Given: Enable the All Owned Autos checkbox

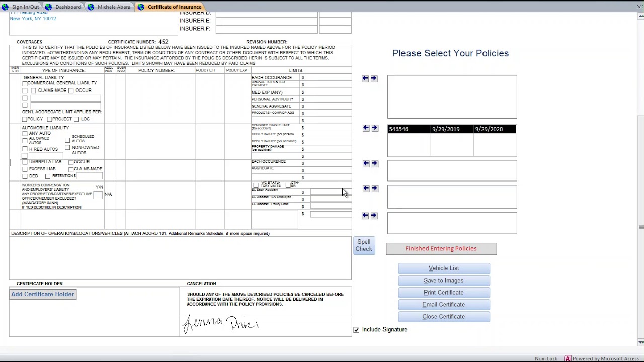Looking at the screenshot, I should click(25, 141).
